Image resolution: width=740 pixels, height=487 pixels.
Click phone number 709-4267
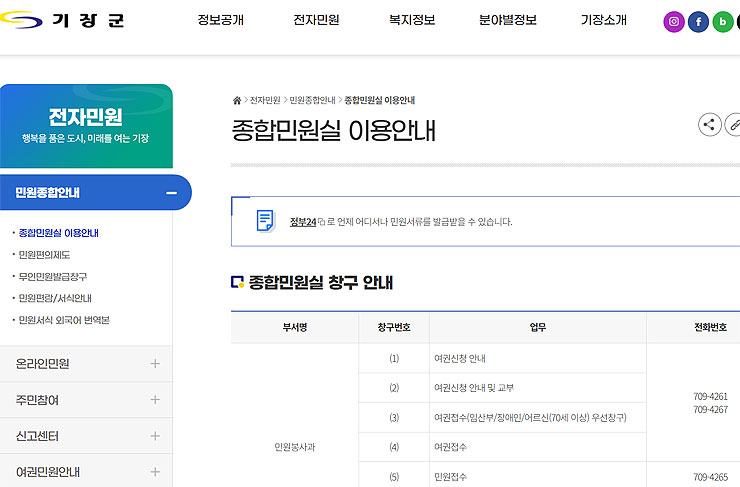(710, 410)
